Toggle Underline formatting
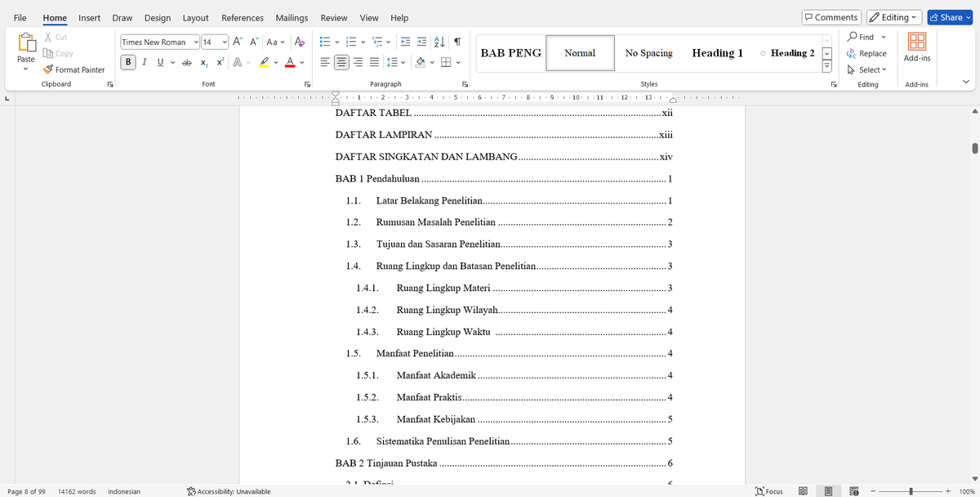 click(x=160, y=62)
